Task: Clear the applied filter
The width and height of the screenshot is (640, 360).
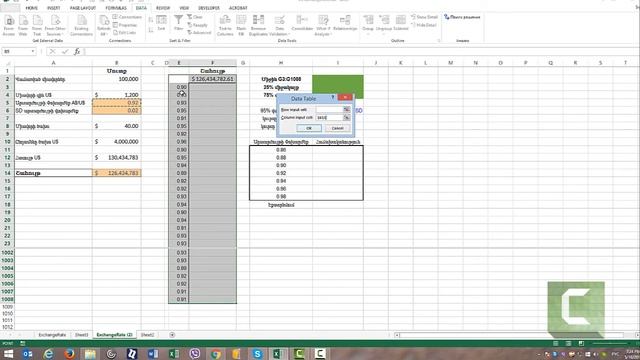Action: [x=195, y=17]
